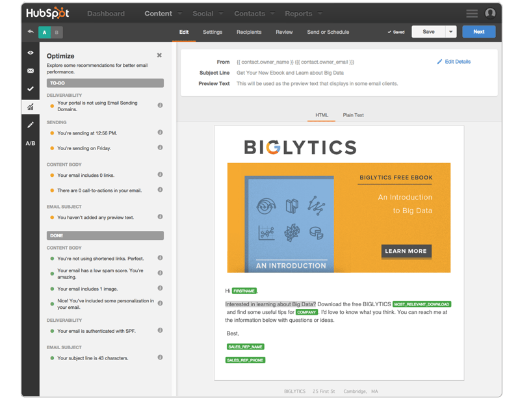Click the Edit Details pencil link

[454, 62]
